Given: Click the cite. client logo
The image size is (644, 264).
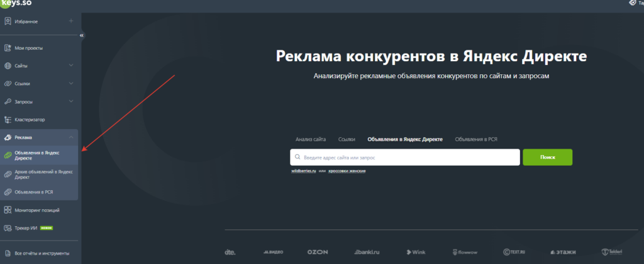Looking at the screenshot, I should click(x=230, y=252).
